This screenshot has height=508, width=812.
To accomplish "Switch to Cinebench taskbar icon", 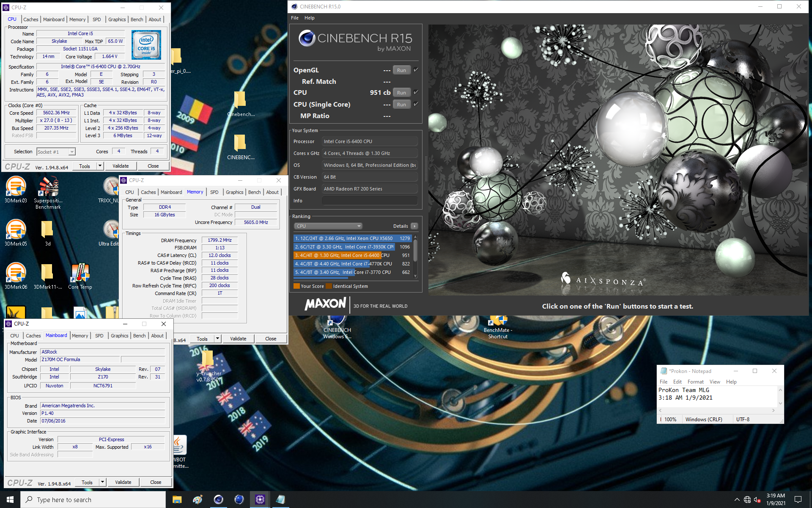I will pyautogui.click(x=218, y=500).
